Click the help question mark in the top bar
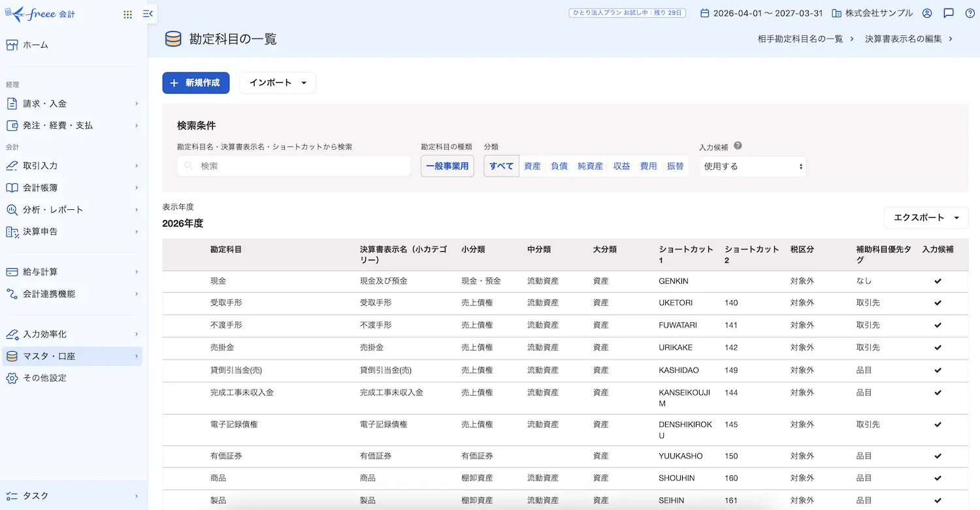Viewport: 980px width, 510px height. tap(970, 13)
